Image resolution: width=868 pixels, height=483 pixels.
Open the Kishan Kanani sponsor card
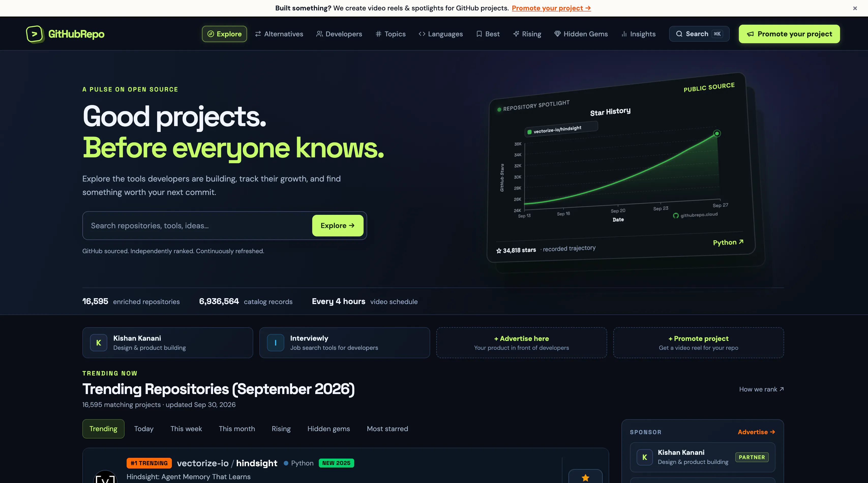click(x=168, y=342)
